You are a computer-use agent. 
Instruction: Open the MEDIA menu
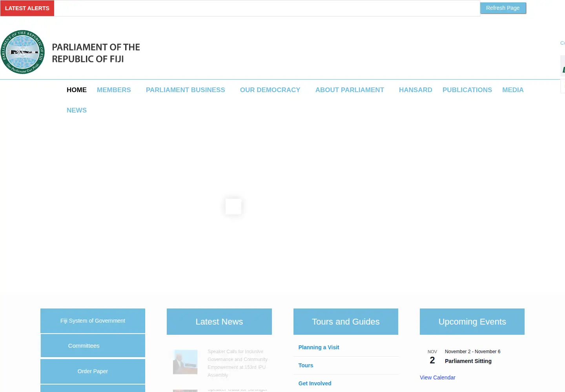coord(513,90)
